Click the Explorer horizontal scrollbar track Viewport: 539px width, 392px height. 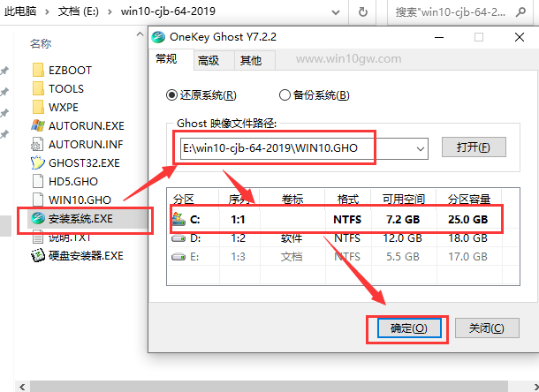tap(269, 387)
